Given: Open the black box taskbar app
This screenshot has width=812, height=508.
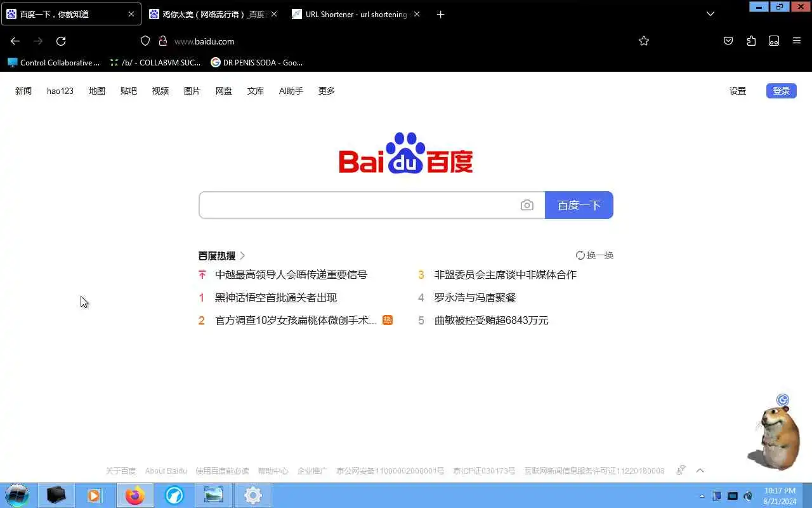Looking at the screenshot, I should 56,495.
